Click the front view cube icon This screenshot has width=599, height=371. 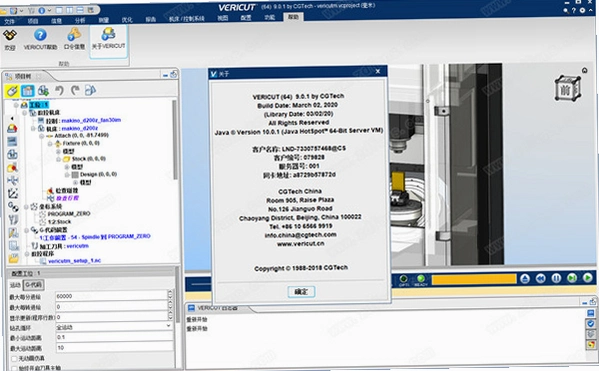pos(568,88)
